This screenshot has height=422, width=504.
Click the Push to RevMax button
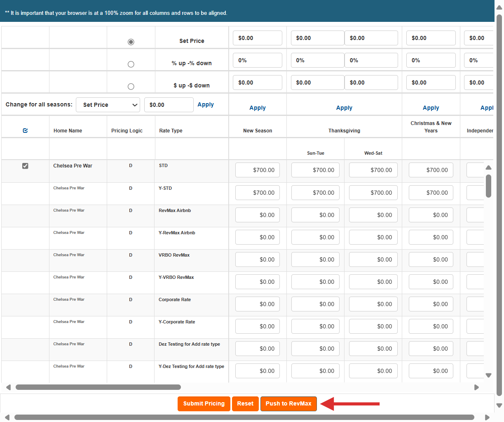point(288,404)
